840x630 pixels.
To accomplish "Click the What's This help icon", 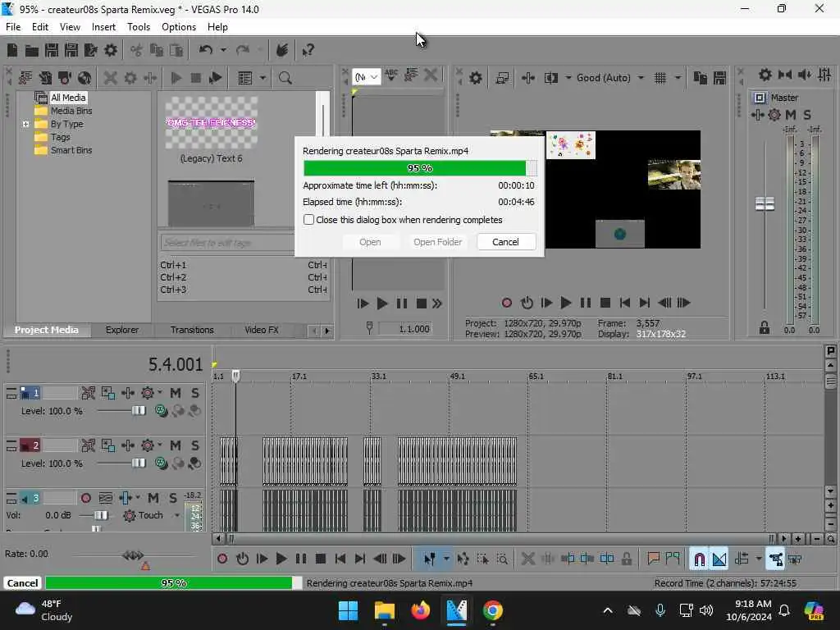I will (x=308, y=50).
